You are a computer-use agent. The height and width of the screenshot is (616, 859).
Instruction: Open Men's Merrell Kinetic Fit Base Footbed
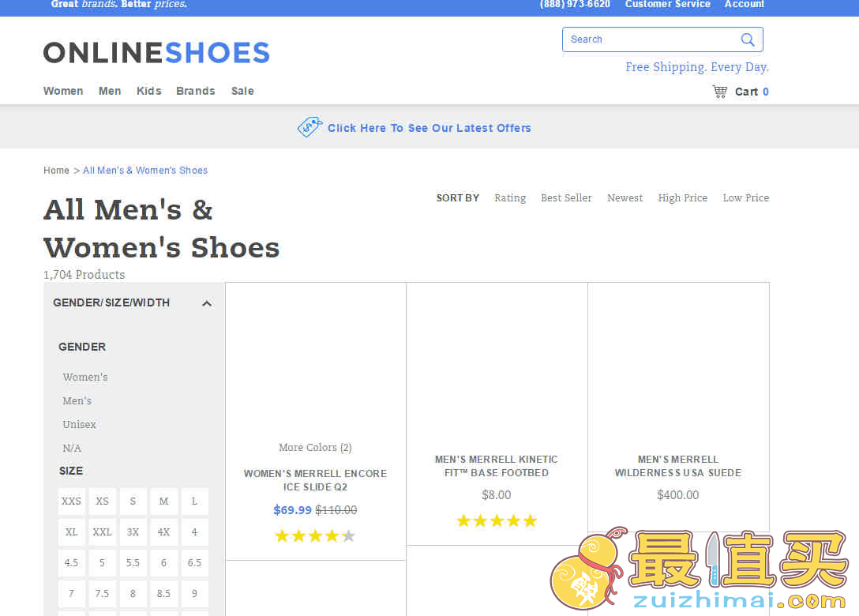[497, 466]
